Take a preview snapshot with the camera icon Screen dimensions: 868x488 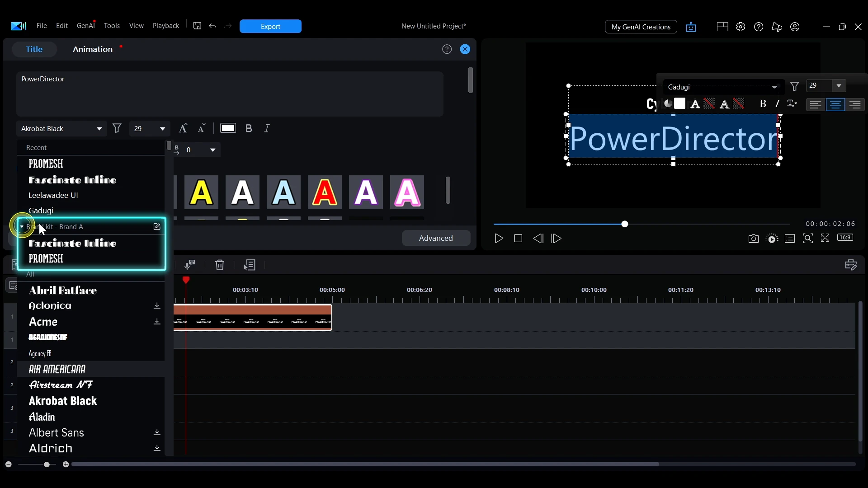pos(754,239)
